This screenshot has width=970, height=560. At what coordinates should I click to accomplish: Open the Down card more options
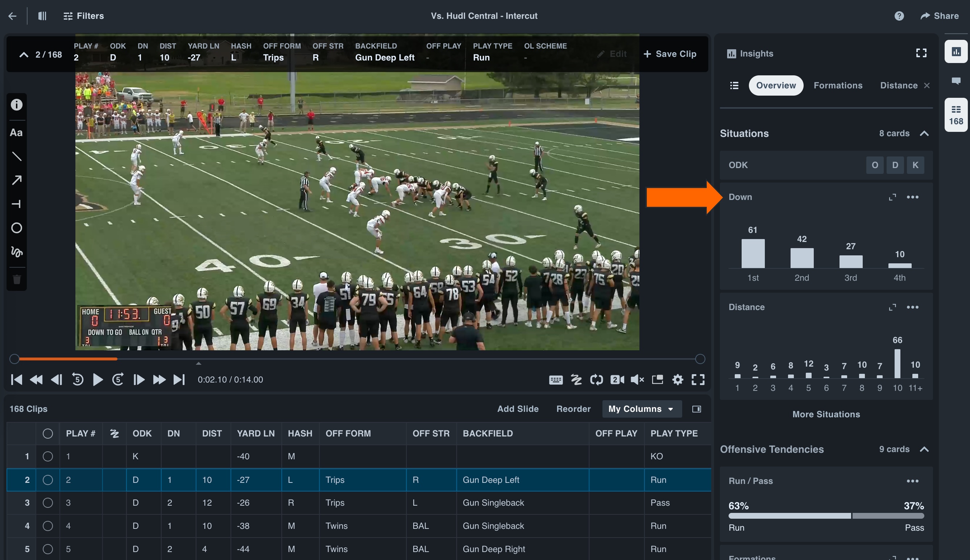pos(912,197)
